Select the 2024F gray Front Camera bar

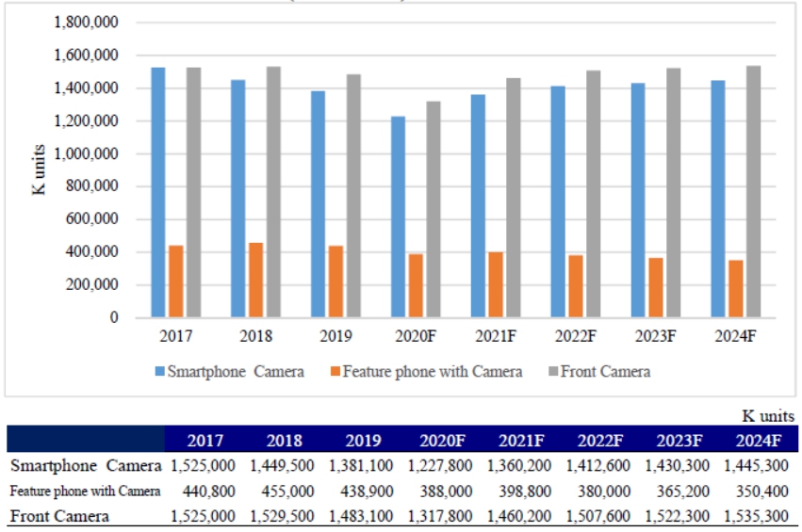(753, 191)
